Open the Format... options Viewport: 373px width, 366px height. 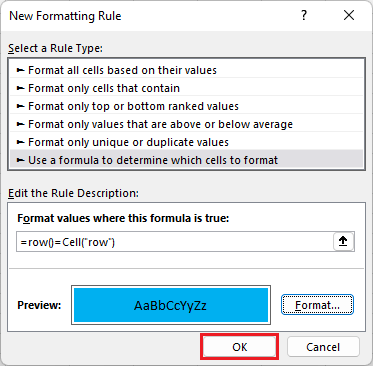[317, 305]
